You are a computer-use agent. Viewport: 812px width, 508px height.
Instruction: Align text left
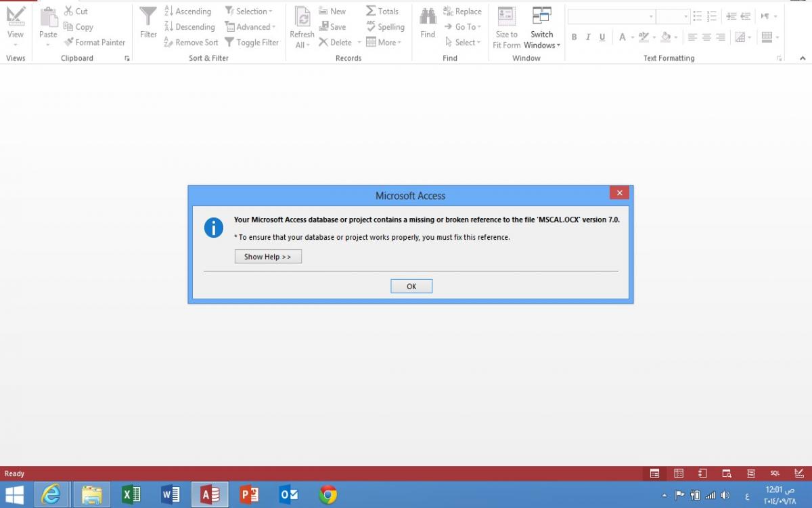click(692, 37)
